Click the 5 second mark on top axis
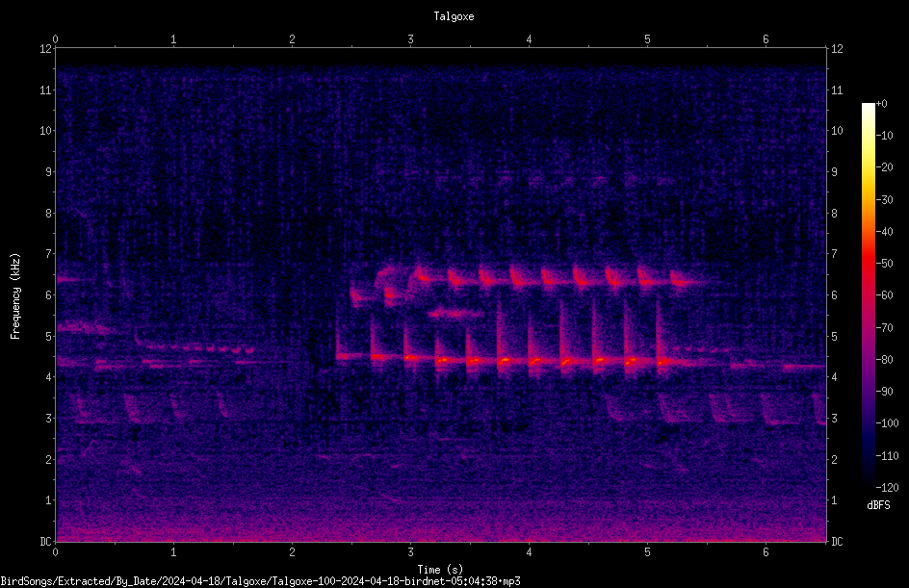909x588 pixels. [647, 39]
